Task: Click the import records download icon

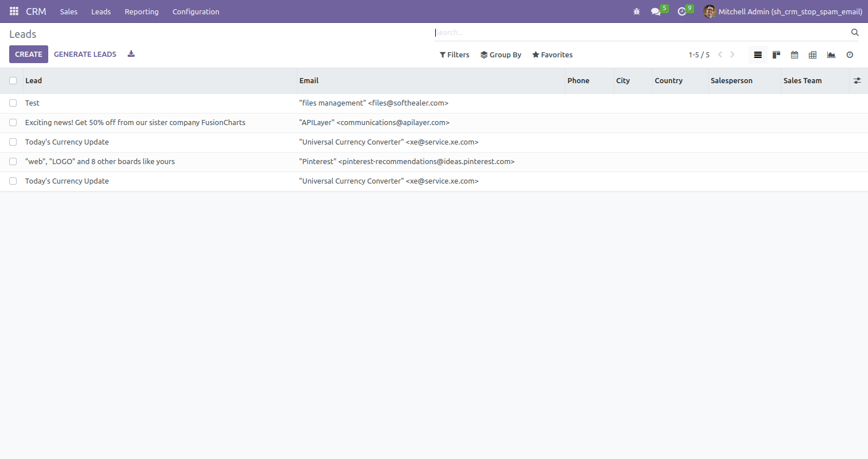Action: (131, 54)
